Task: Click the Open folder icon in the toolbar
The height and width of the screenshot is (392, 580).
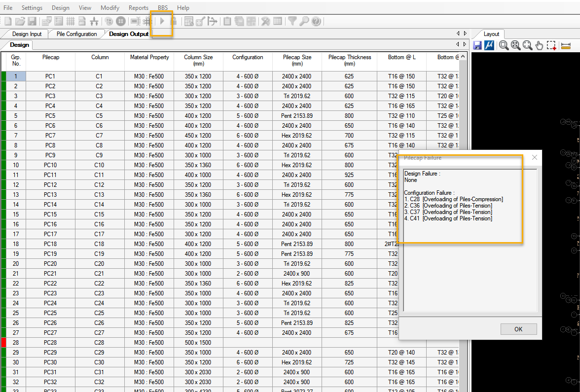Action: 20,21
